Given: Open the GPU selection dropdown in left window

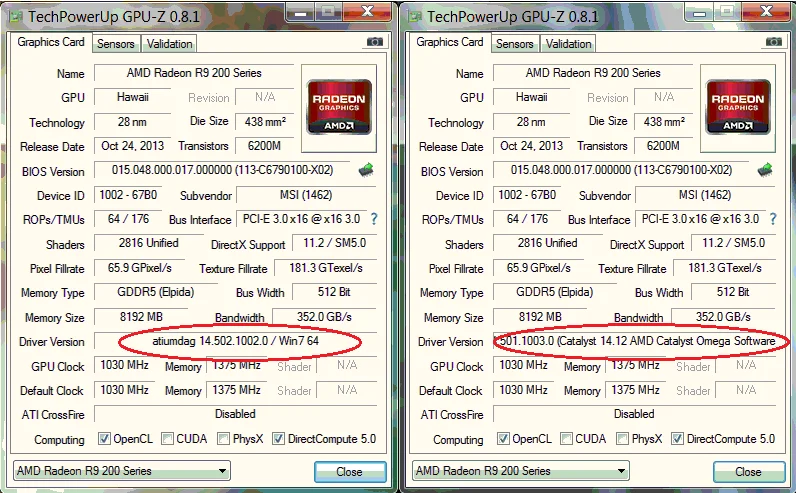Looking at the screenshot, I should (x=122, y=471).
